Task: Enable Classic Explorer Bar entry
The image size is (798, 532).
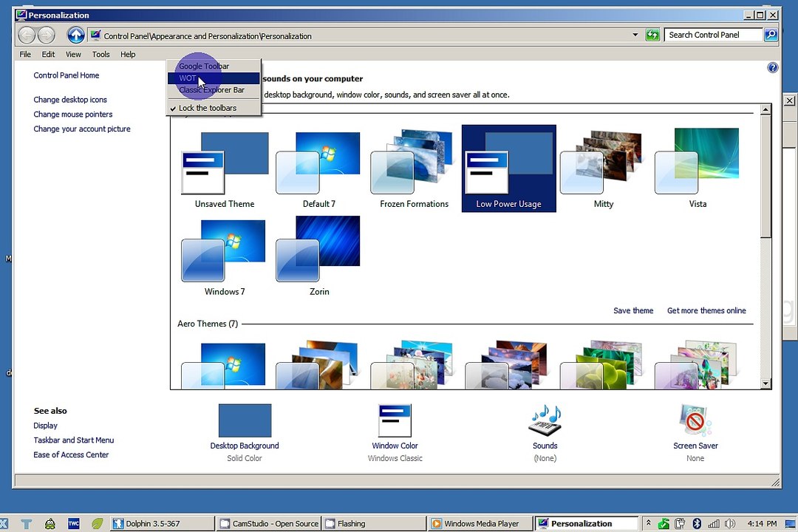Action: [214, 90]
